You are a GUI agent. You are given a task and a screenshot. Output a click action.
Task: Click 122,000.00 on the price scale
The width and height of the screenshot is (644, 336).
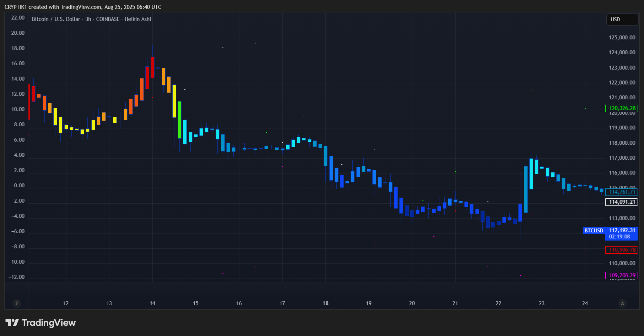(622, 83)
